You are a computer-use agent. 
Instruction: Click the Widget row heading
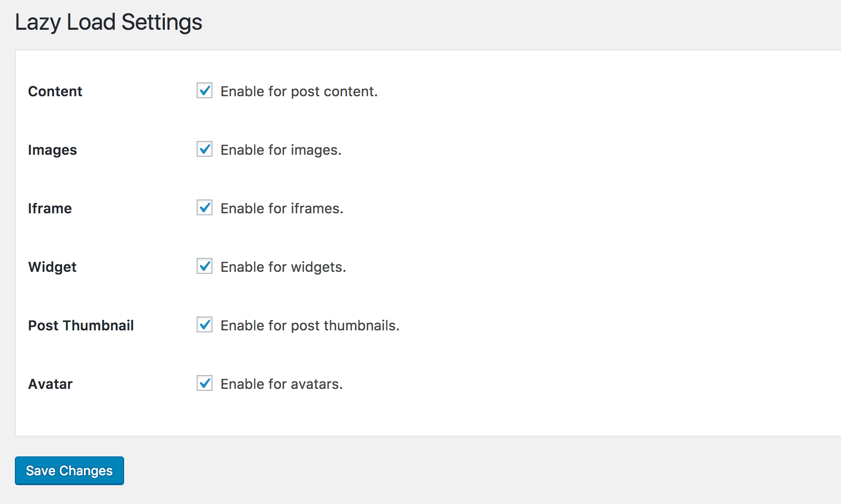tap(52, 267)
